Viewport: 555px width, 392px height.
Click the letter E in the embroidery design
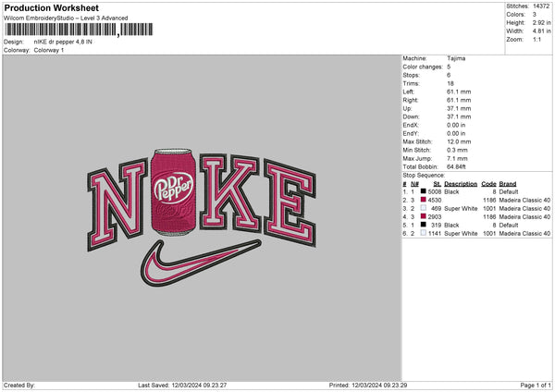tap(290, 203)
